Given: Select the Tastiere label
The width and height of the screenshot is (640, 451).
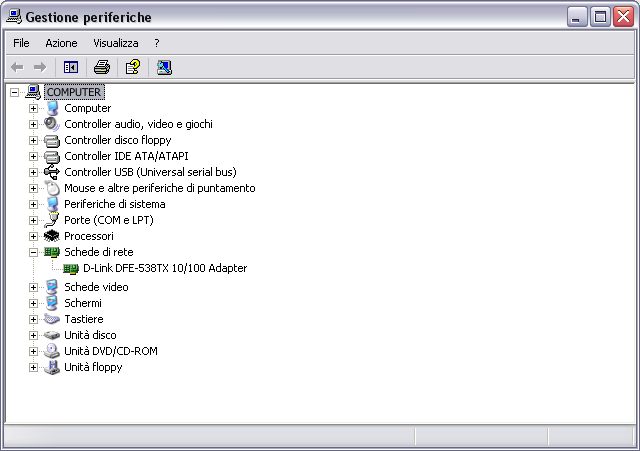Looking at the screenshot, I should tap(84, 319).
